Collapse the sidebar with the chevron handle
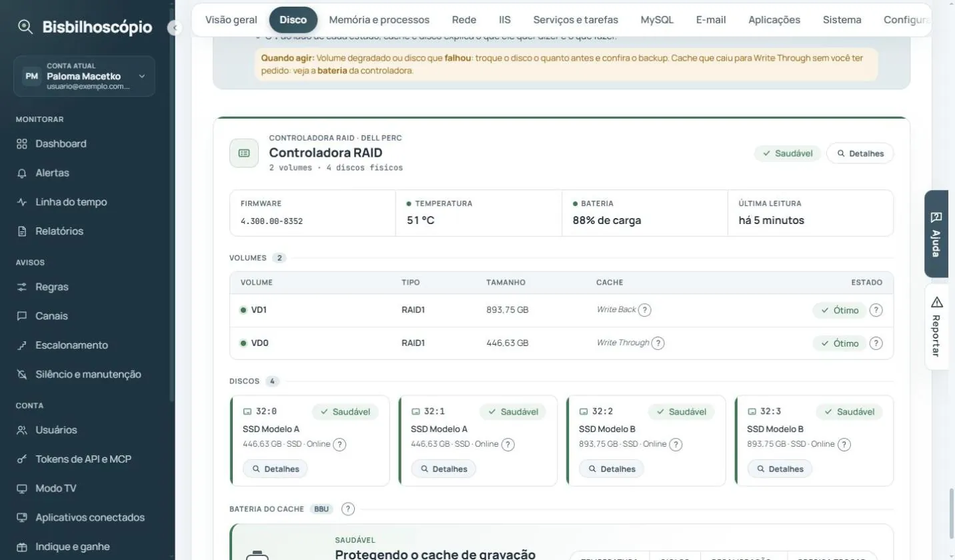 [x=175, y=28]
